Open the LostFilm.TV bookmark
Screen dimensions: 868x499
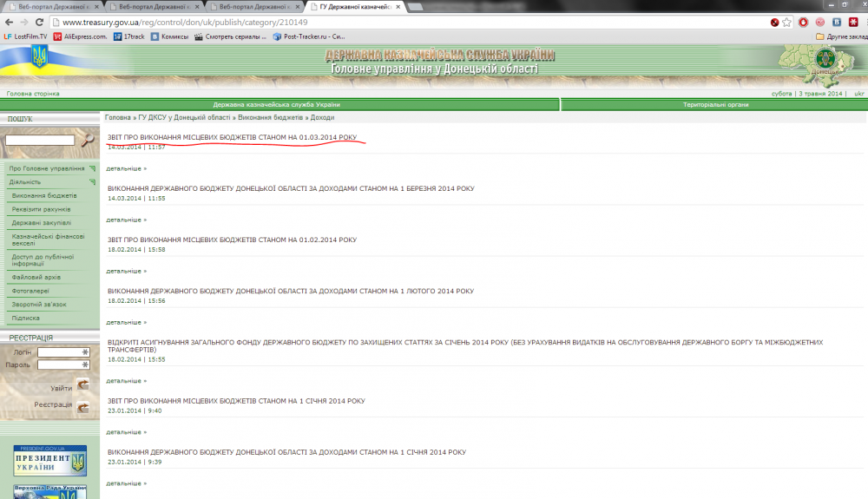[x=26, y=36]
